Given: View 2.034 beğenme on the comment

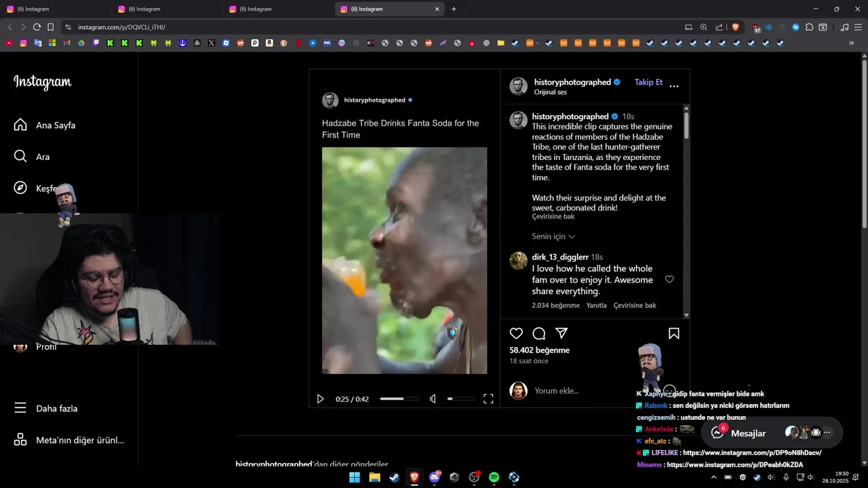Looking at the screenshot, I should coord(556,306).
